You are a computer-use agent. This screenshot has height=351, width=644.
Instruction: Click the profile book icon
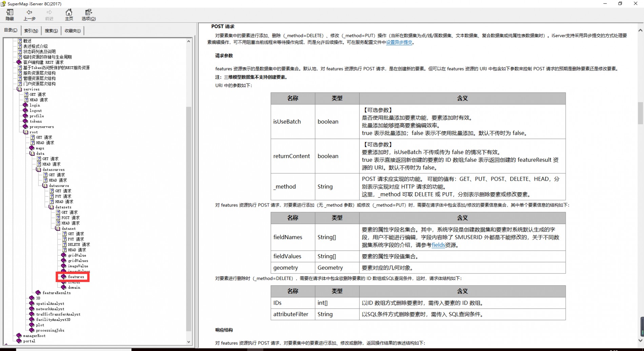pos(25,116)
